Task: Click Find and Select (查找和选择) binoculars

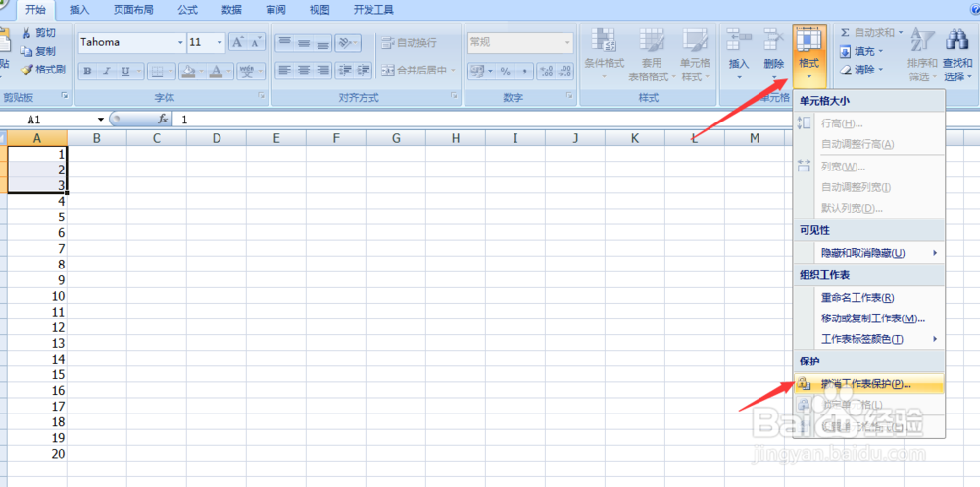Action: [957, 55]
